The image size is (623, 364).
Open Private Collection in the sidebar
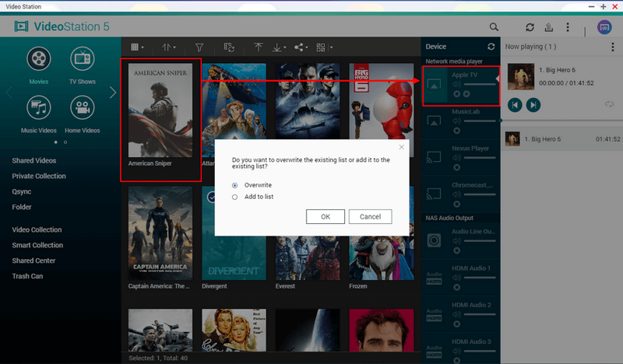click(x=38, y=176)
